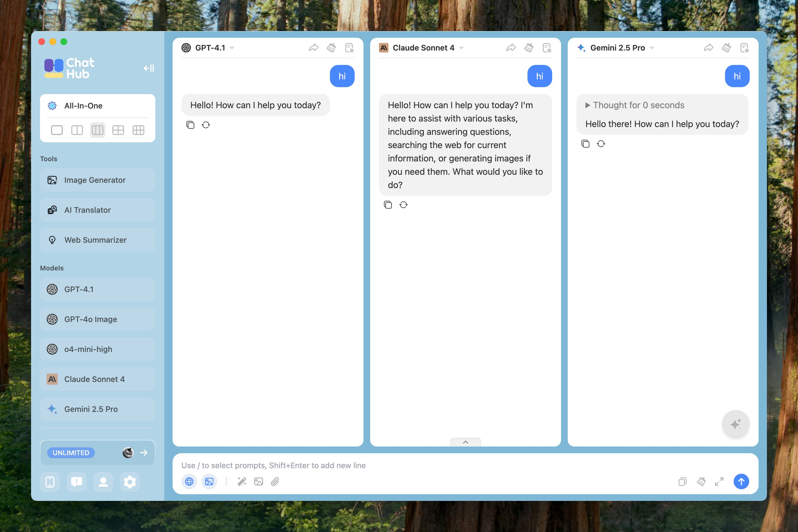Image resolution: width=798 pixels, height=532 pixels.
Task: Open Claude Sonnet 4 chat history
Action: 547,48
